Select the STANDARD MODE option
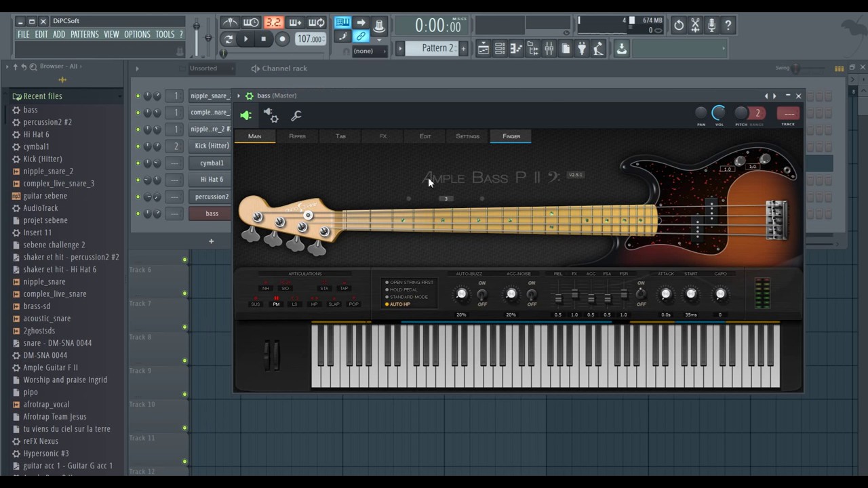The image size is (868, 488). tap(407, 297)
